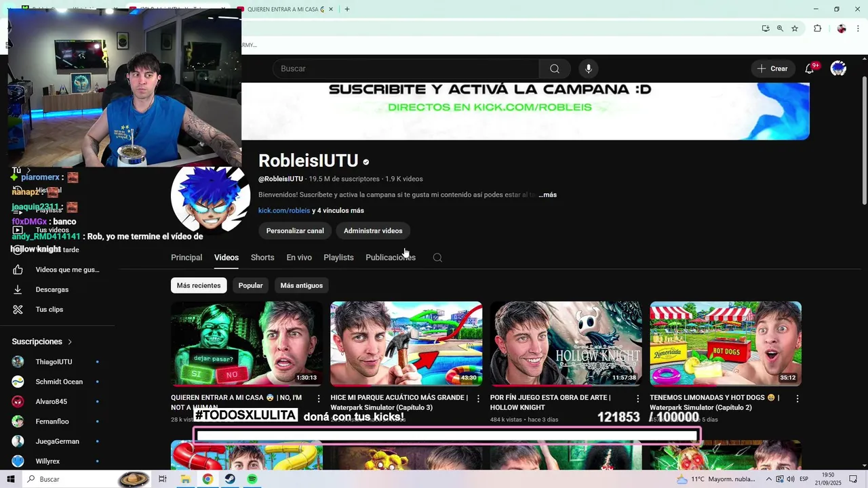Screen dimensions: 868x488
Task: Open Windows notification center icon
Action: click(853, 479)
